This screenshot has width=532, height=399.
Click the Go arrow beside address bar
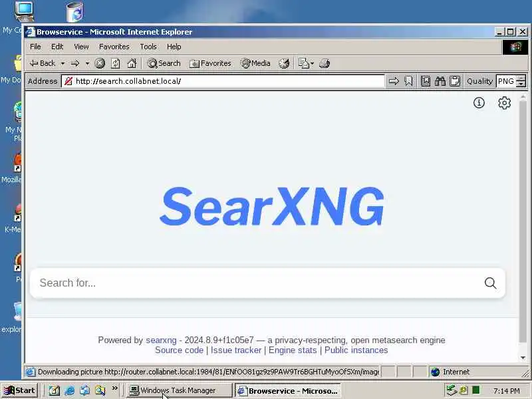coord(394,81)
